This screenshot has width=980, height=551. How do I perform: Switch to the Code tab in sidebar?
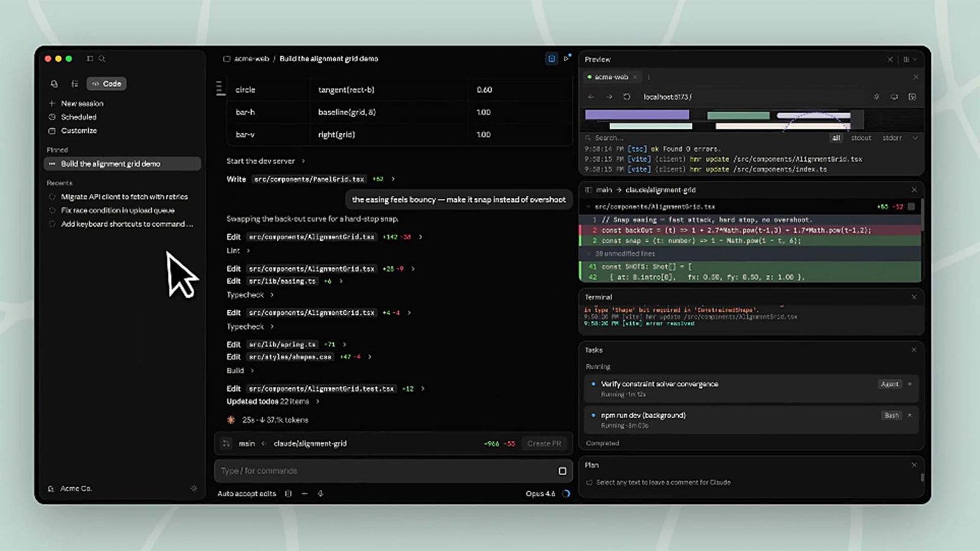(x=107, y=84)
